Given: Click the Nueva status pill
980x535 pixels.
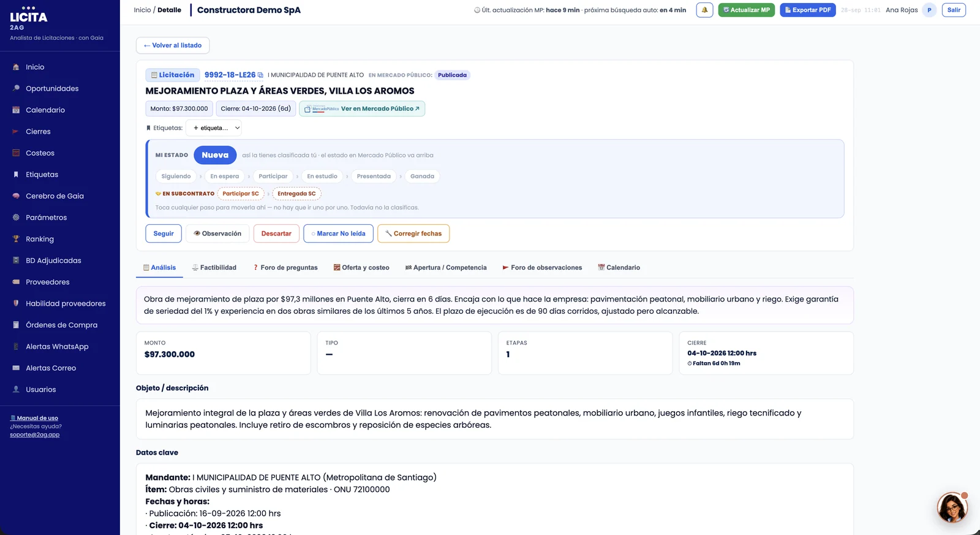Looking at the screenshot, I should tap(215, 155).
